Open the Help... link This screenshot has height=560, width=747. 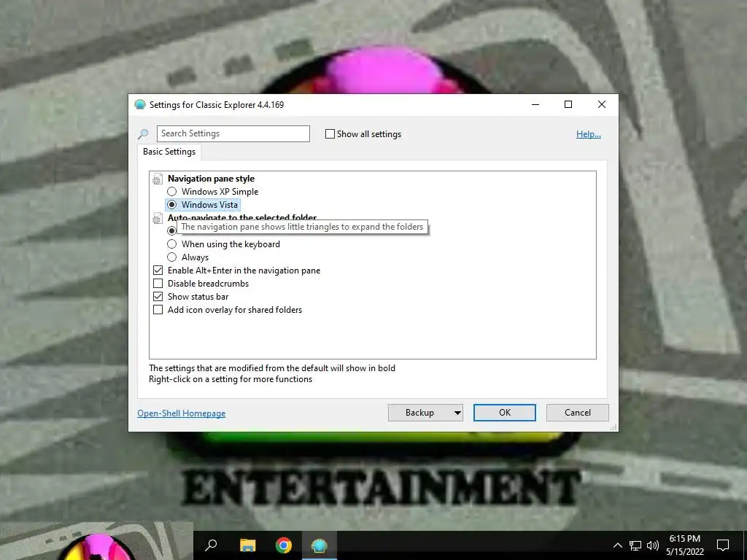(589, 134)
